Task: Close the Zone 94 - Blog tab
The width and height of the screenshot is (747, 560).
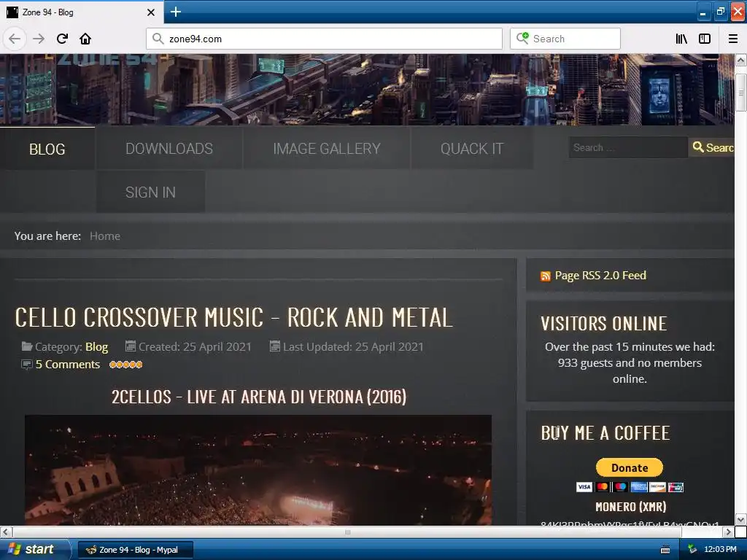Action: pos(150,12)
